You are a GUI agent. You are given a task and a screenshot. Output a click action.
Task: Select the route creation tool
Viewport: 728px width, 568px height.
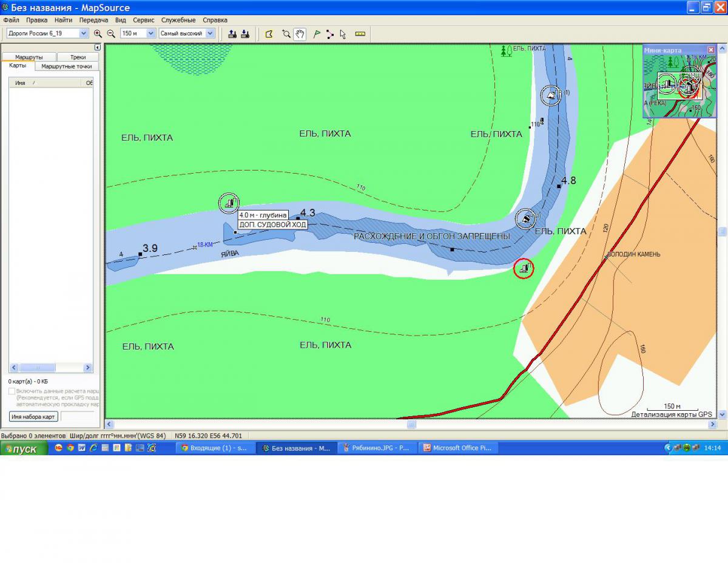point(330,34)
